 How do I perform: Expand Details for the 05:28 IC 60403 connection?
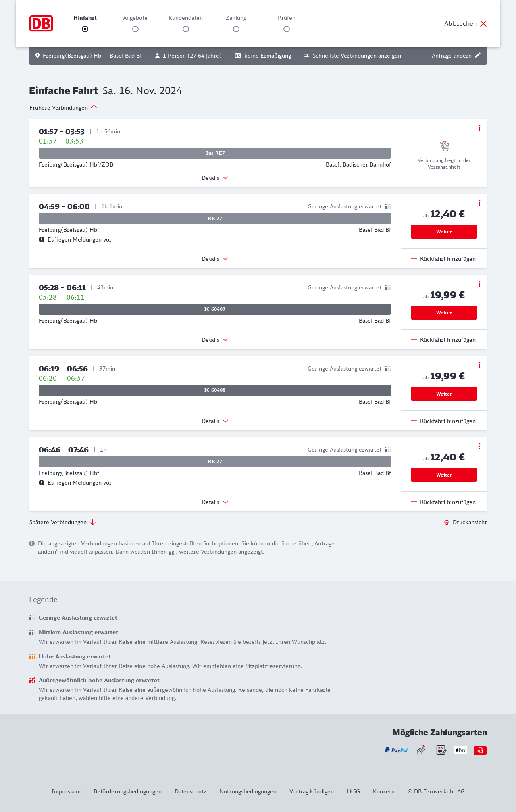[x=215, y=340]
